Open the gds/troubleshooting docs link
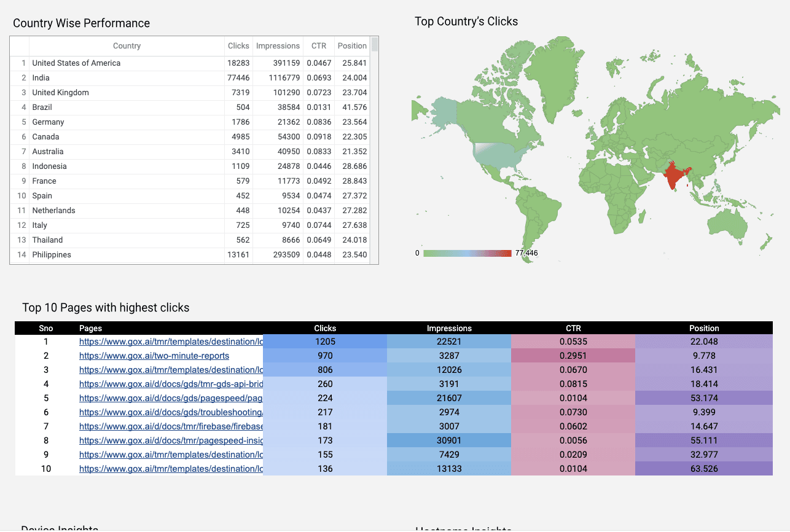This screenshot has height=532, width=790. coord(171,412)
